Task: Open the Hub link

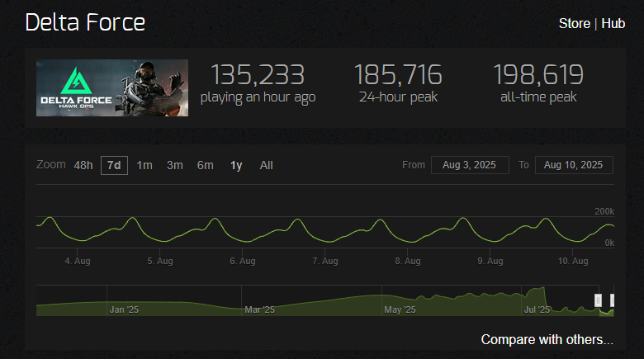Action: [613, 23]
